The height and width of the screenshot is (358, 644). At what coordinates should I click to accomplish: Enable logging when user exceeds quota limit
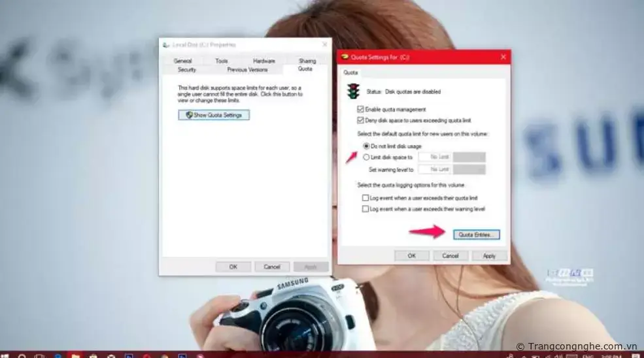coord(365,198)
